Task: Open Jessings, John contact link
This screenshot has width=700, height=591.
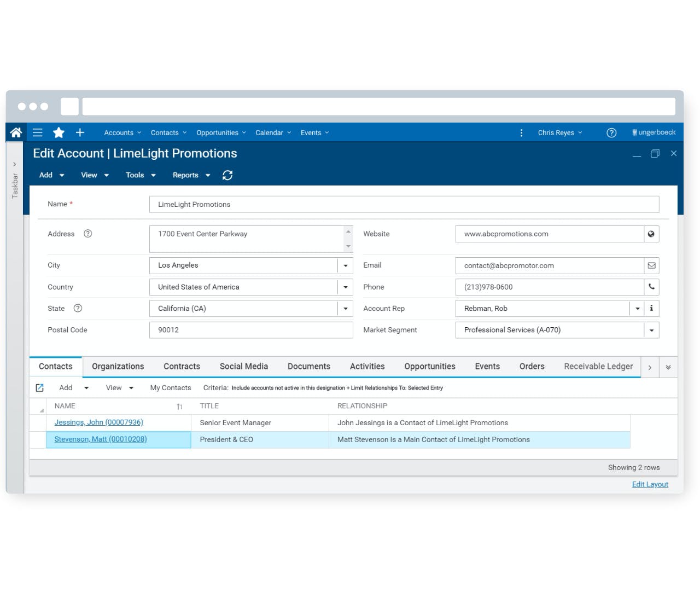Action: click(x=98, y=422)
